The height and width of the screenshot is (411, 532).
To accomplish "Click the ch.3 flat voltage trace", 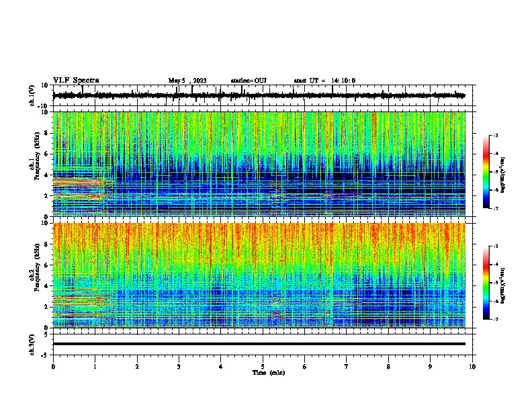I will click(x=259, y=344).
